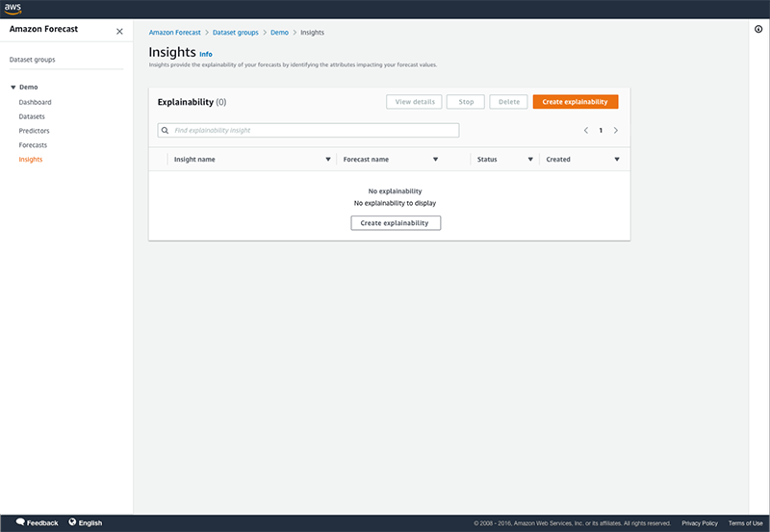Open Forecasts in the sidebar
Viewport: 770px width, 532px height.
click(33, 145)
